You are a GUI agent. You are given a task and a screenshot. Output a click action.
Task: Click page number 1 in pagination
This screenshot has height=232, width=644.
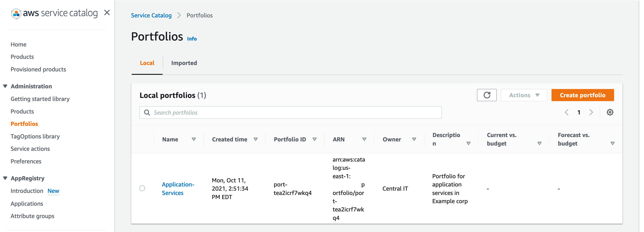(x=579, y=112)
